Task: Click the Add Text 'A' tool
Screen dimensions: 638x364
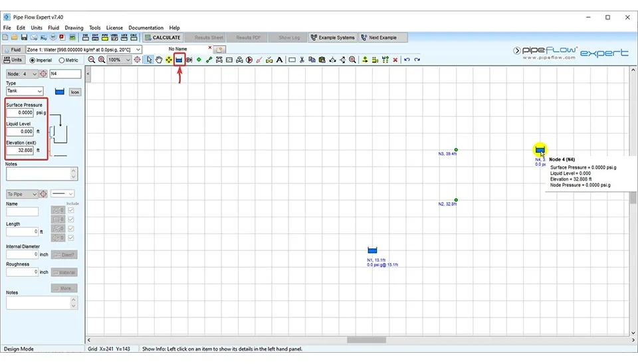Action: [x=279, y=60]
